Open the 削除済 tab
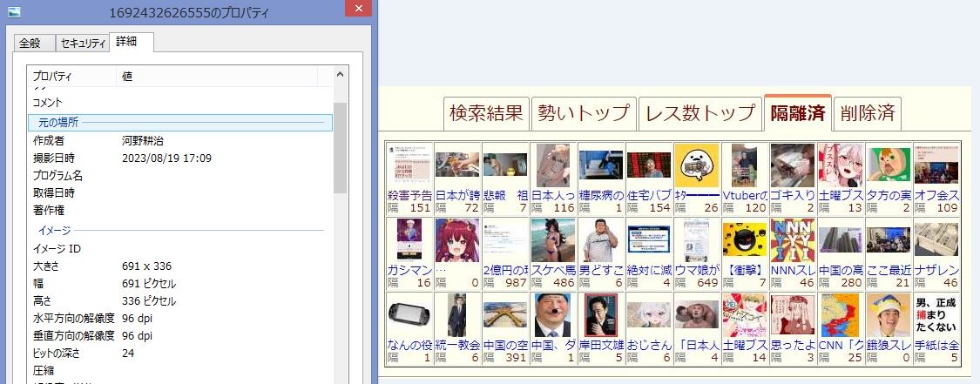Image resolution: width=980 pixels, height=384 pixels. pyautogui.click(x=867, y=113)
